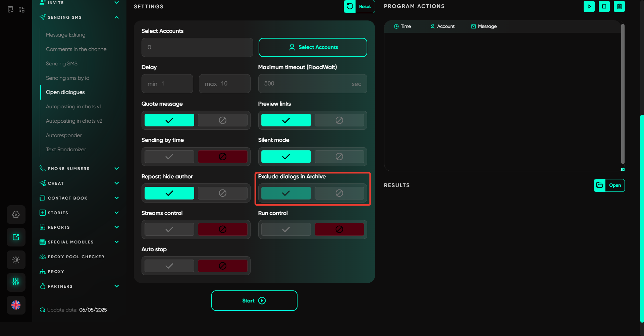Disable Quote message option
644x336 pixels.
222,120
